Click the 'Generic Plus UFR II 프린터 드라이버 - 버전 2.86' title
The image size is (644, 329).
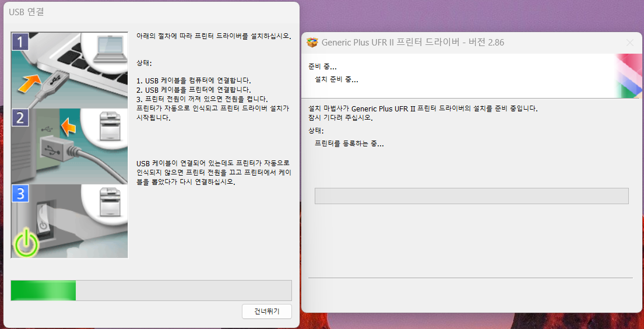[x=413, y=43]
